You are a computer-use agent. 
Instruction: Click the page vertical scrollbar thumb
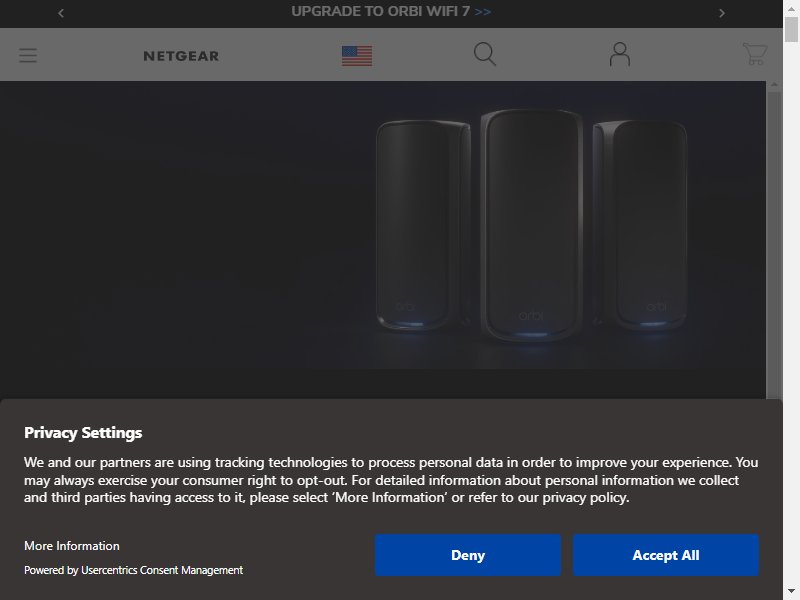click(x=791, y=29)
